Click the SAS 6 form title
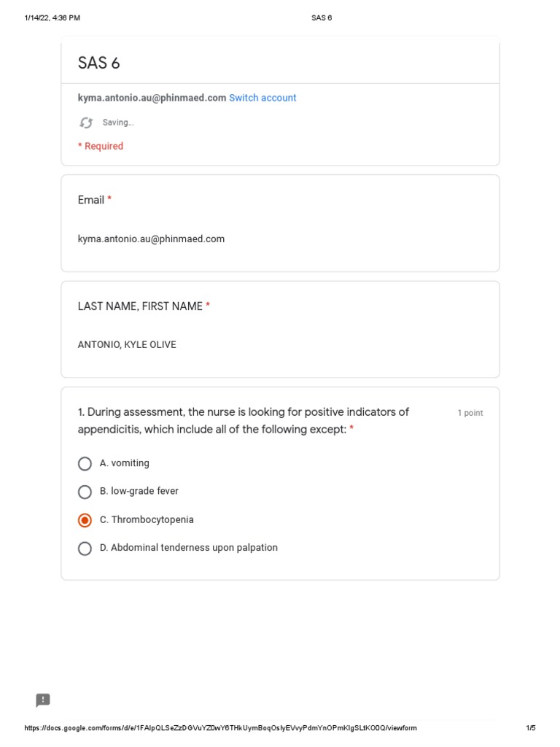560x747 pixels. (99, 63)
